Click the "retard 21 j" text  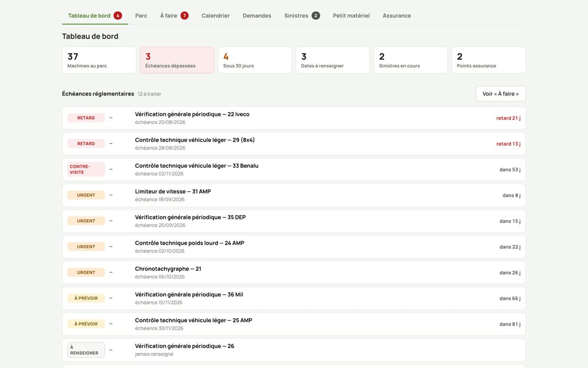pyautogui.click(x=508, y=118)
